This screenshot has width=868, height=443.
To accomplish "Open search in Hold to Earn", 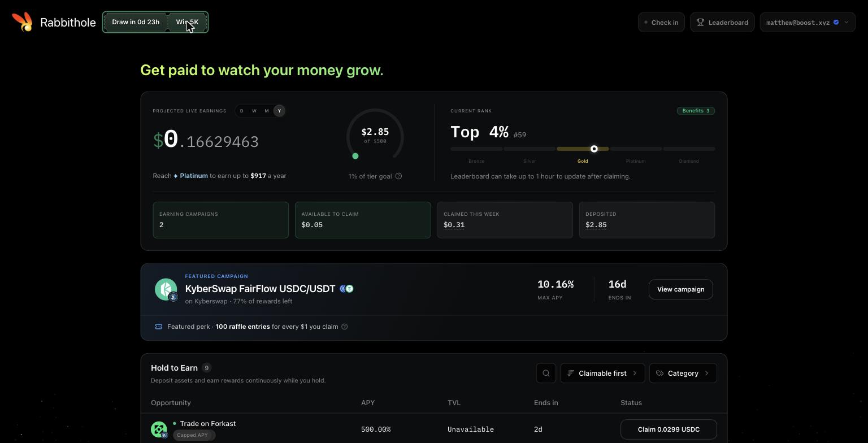I will pos(546,373).
